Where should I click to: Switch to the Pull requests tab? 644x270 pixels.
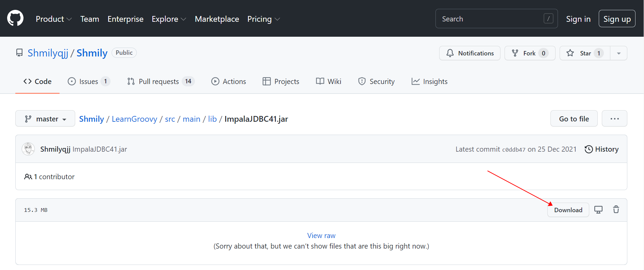point(161,81)
